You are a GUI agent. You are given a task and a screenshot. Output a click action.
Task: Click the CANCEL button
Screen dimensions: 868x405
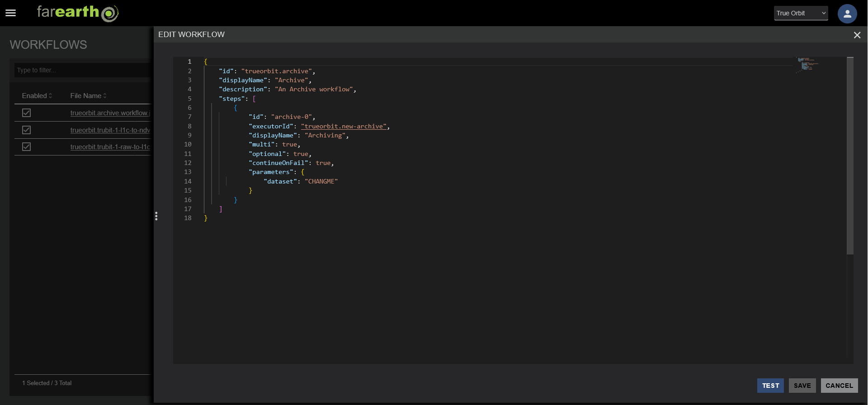[x=839, y=386]
